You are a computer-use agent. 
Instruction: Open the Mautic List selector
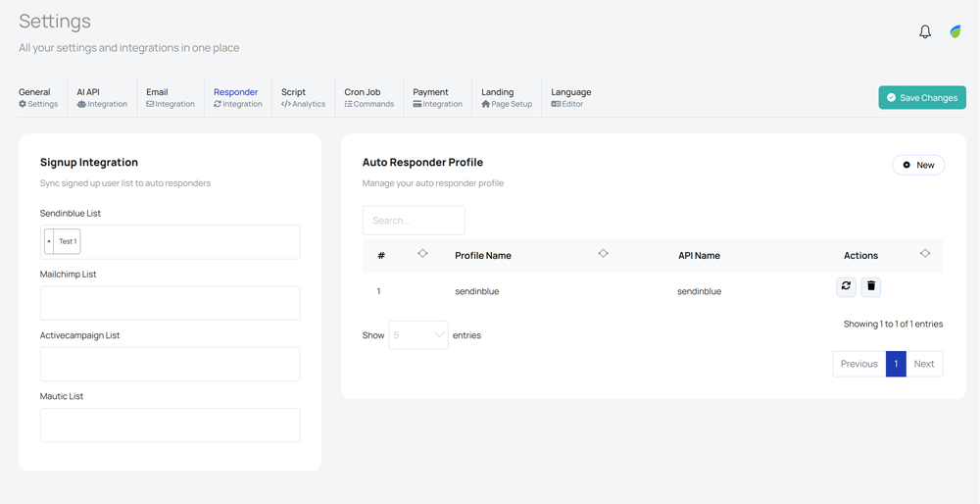click(x=170, y=425)
